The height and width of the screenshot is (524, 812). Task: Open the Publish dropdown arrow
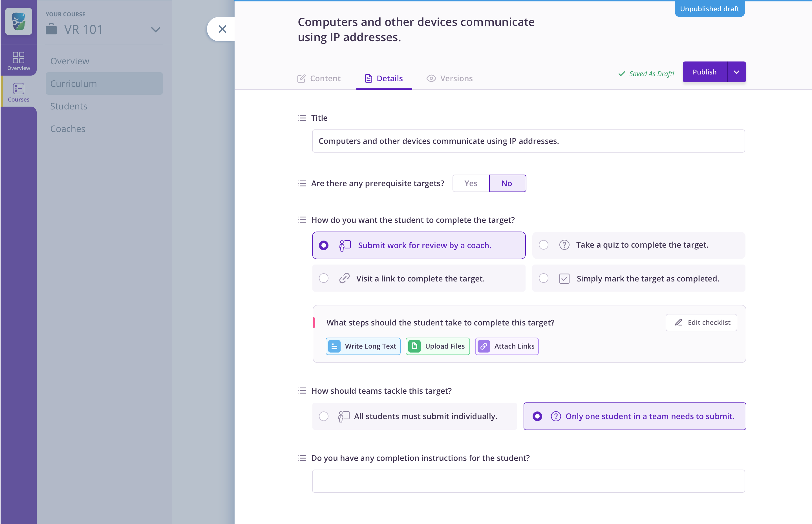coord(736,72)
